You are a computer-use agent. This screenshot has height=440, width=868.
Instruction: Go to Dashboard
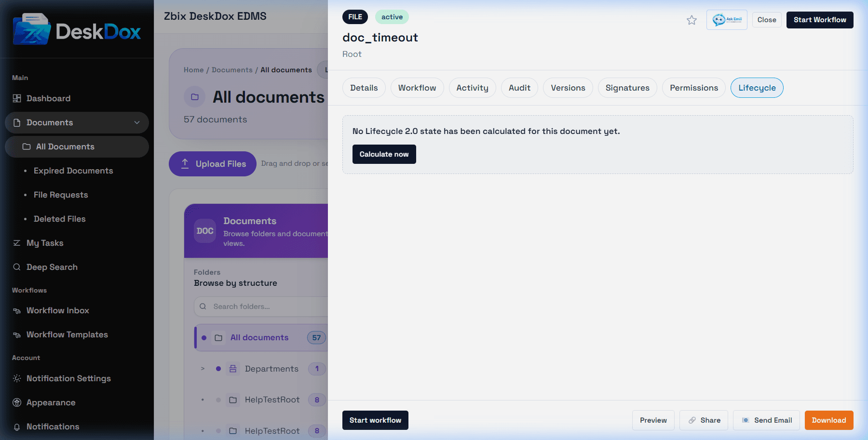[x=48, y=98]
